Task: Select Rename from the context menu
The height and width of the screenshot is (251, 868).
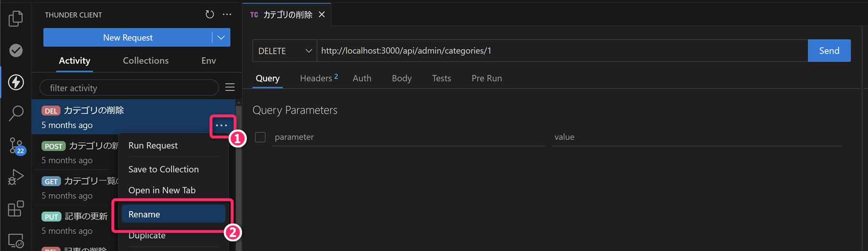Action: pyautogui.click(x=173, y=214)
